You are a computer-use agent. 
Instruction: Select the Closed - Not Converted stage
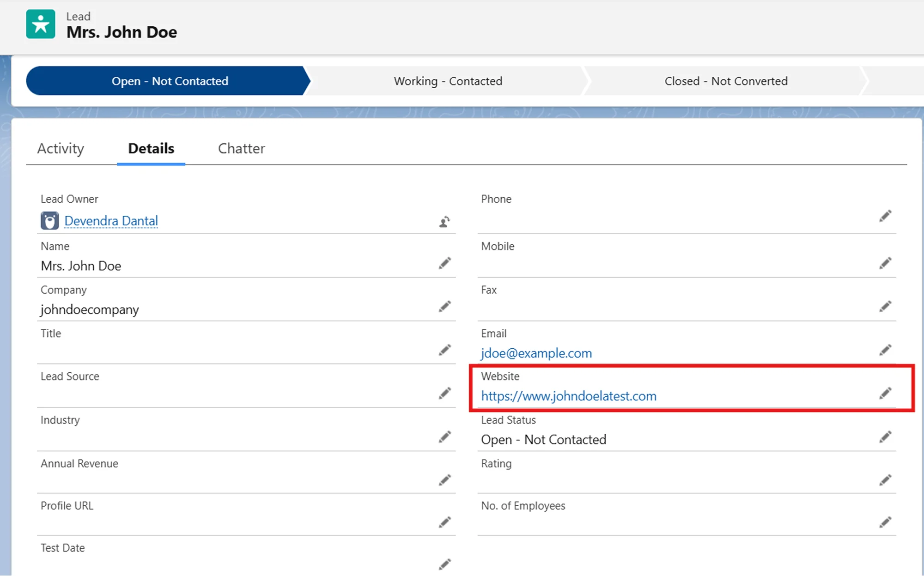pyautogui.click(x=725, y=81)
